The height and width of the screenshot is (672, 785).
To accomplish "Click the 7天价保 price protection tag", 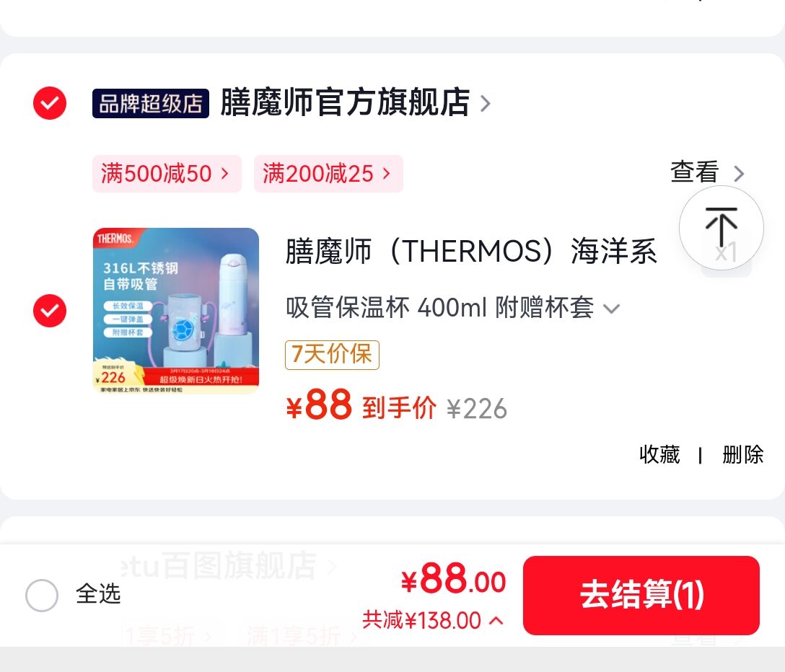I will click(332, 354).
